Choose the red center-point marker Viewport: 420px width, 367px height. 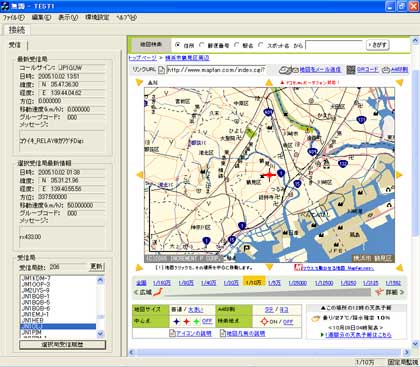(x=187, y=321)
